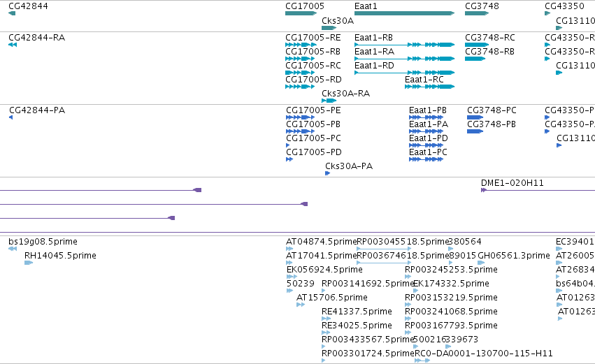Select the EST labeled 89015
This screenshot has width=595, height=364.
462,256
